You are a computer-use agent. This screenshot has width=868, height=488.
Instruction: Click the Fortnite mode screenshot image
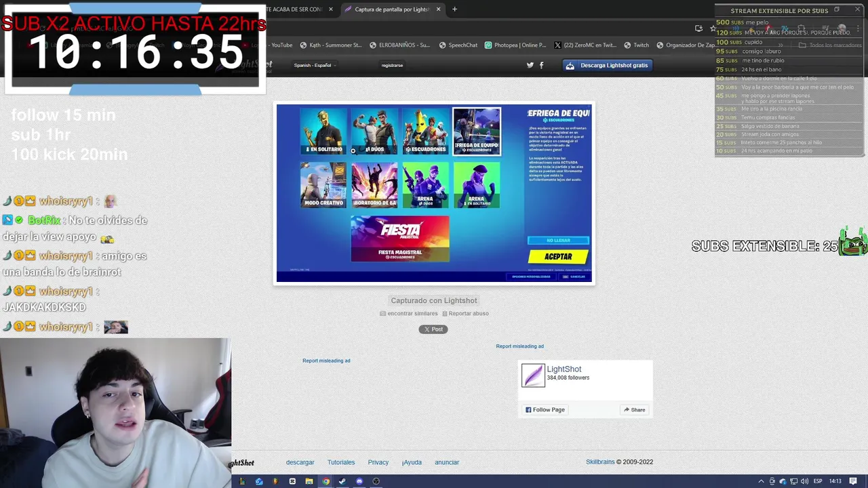434,193
